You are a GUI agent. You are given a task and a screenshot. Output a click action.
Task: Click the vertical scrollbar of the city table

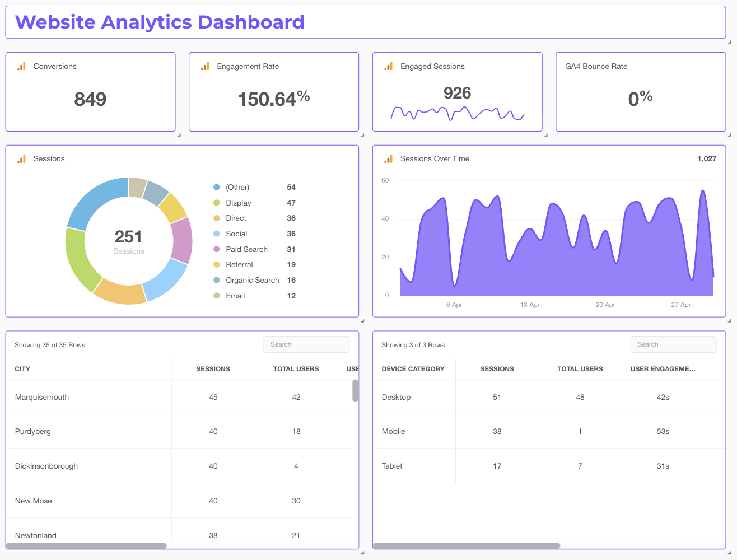click(355, 390)
